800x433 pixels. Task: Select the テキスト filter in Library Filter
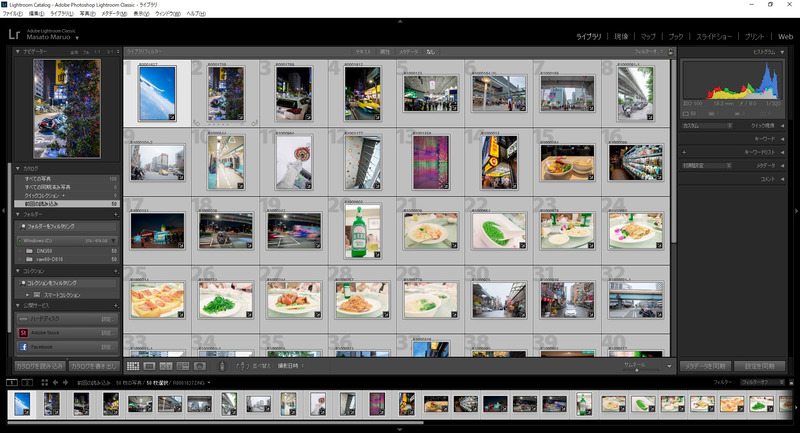click(x=363, y=52)
